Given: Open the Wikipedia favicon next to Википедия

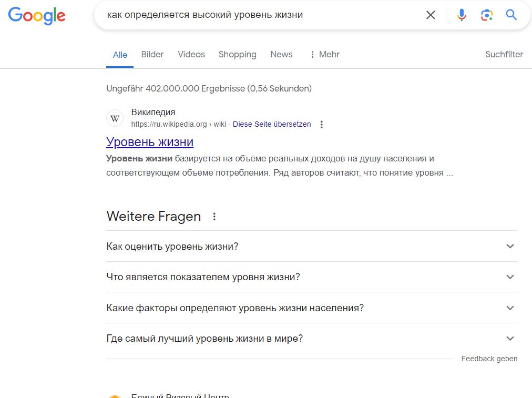Looking at the screenshot, I should point(115,118).
